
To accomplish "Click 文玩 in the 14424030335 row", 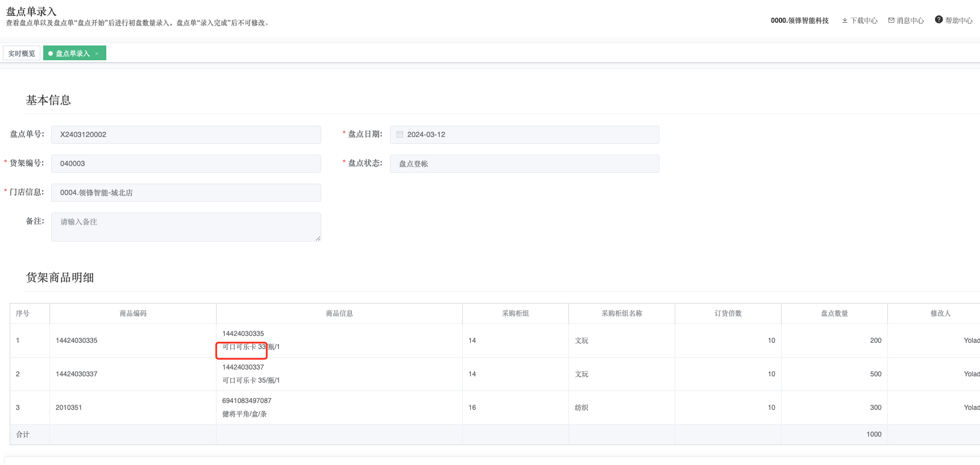I will click(582, 341).
